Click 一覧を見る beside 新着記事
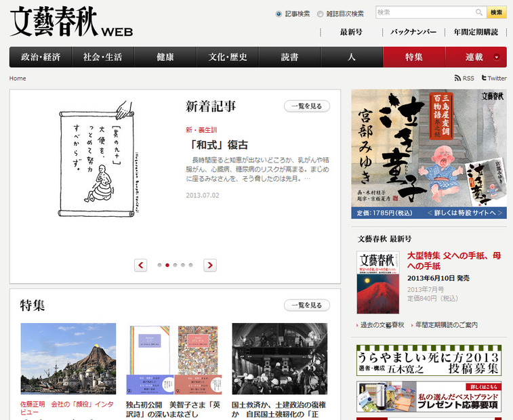513x420 pixels. point(307,106)
